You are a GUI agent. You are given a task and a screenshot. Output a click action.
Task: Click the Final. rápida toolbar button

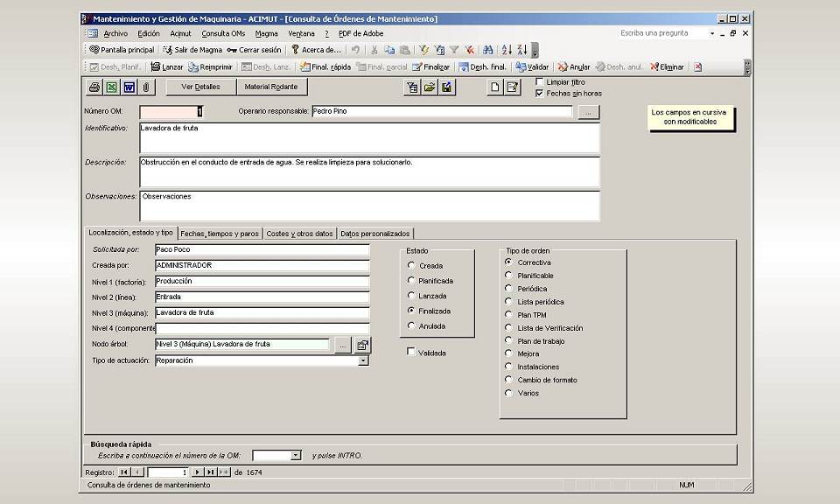tap(325, 67)
